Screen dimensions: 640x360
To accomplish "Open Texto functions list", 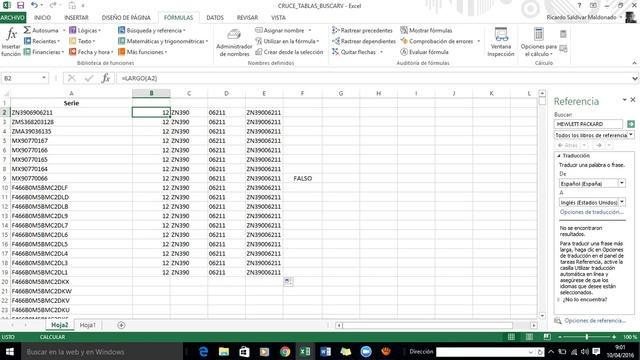I will pos(82,41).
